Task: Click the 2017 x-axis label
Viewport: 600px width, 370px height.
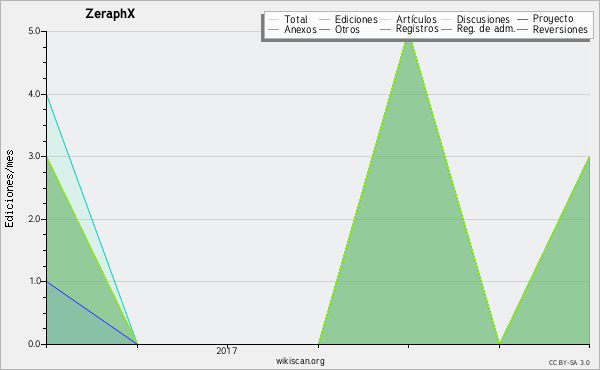Action: click(227, 350)
